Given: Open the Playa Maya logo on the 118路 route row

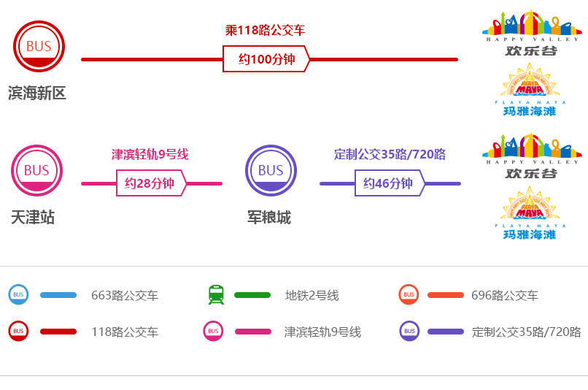Looking at the screenshot, I should pyautogui.click(x=530, y=91).
